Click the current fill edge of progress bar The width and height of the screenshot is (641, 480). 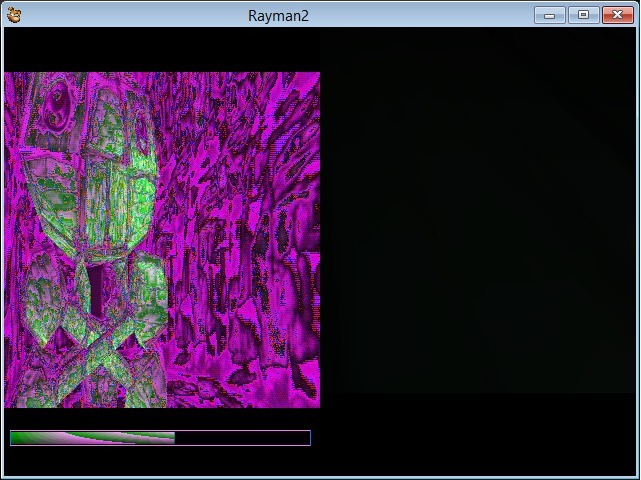point(175,438)
